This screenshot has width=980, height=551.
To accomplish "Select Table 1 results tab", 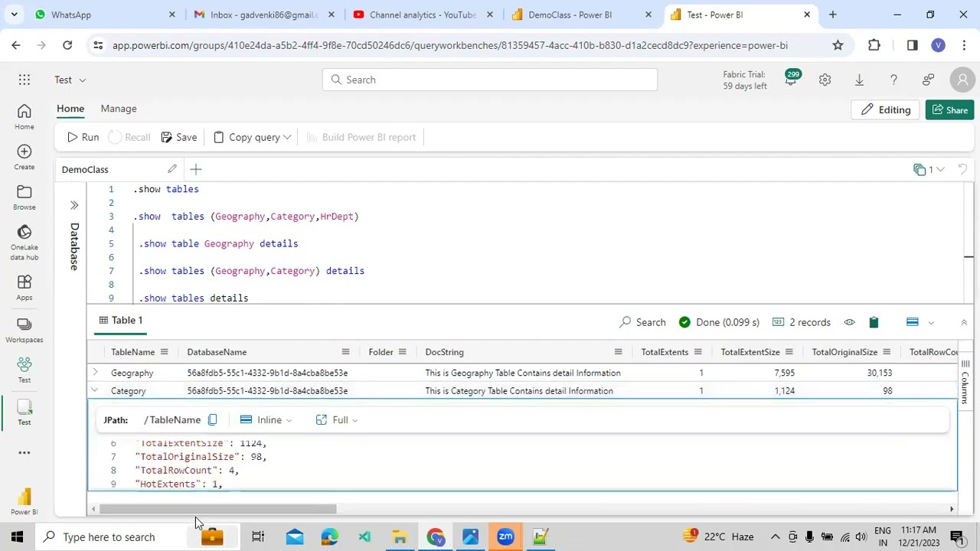I will click(121, 321).
